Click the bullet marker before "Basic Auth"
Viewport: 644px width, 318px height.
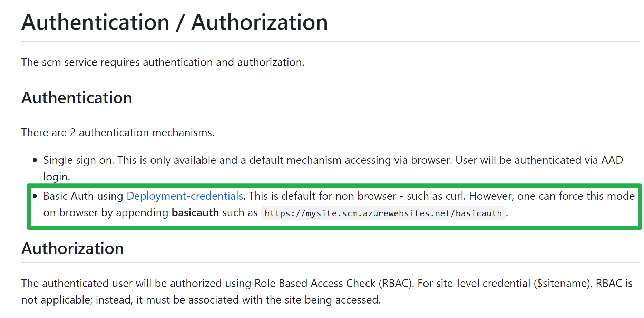(x=35, y=196)
